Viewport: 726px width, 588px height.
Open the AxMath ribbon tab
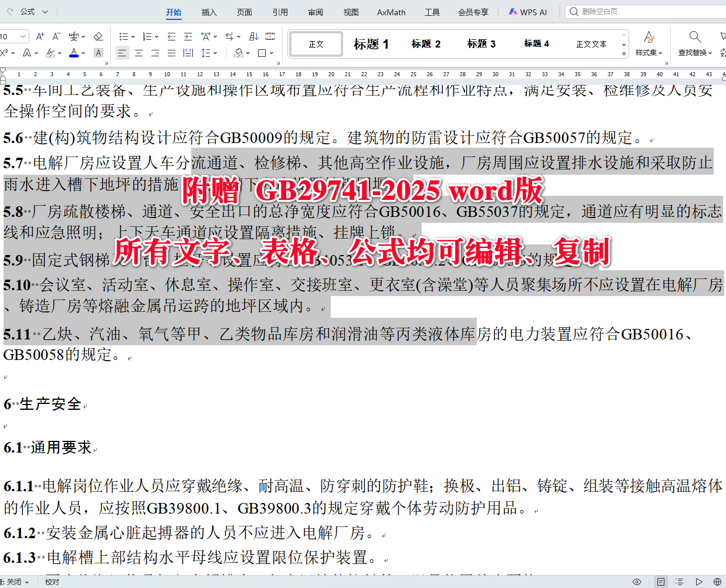click(x=391, y=12)
